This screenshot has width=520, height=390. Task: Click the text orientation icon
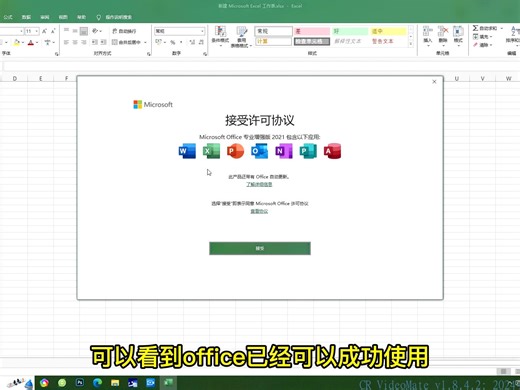(x=96, y=31)
